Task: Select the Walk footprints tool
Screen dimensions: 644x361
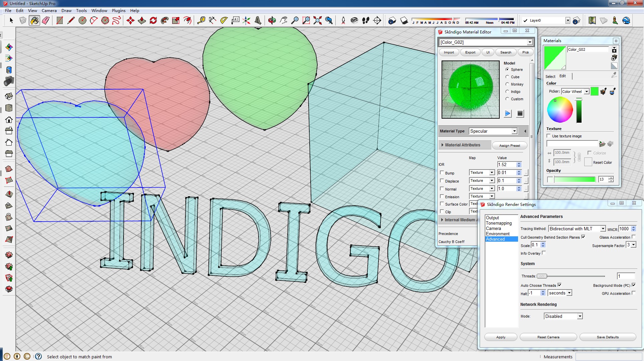Action: (365, 21)
